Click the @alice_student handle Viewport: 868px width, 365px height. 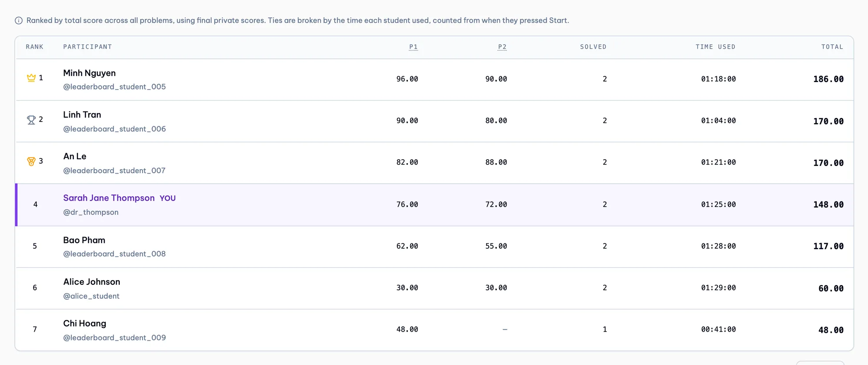[91, 296]
